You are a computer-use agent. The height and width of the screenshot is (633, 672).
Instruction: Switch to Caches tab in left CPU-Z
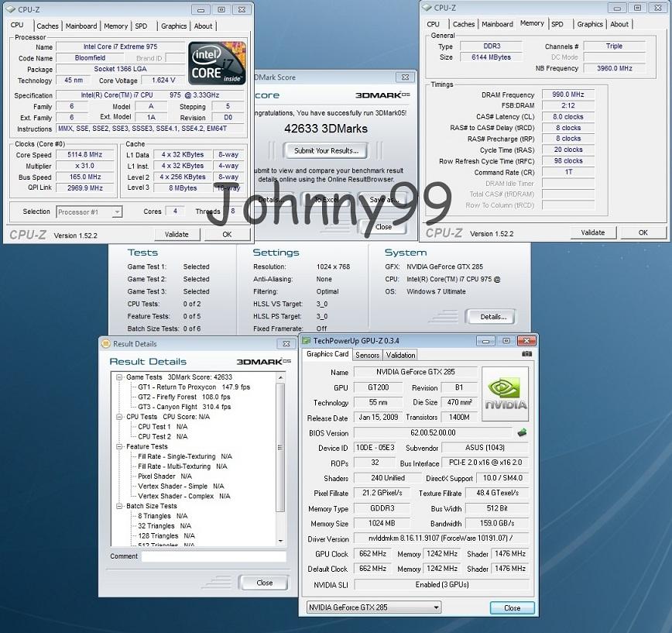point(47,26)
